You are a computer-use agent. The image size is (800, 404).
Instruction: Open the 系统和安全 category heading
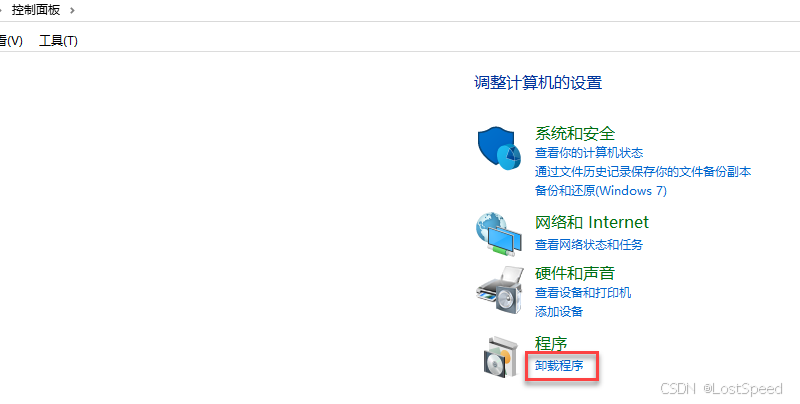574,134
